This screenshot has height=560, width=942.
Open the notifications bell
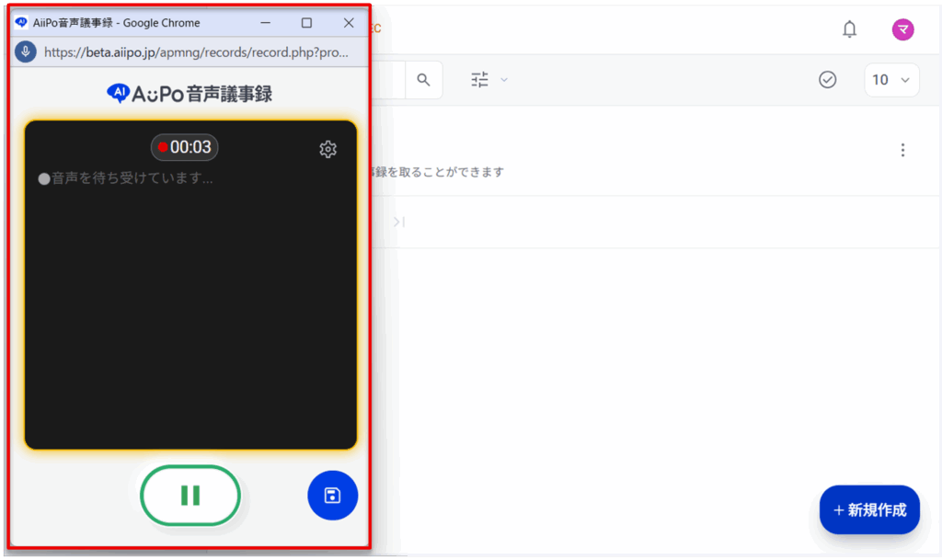click(x=849, y=29)
